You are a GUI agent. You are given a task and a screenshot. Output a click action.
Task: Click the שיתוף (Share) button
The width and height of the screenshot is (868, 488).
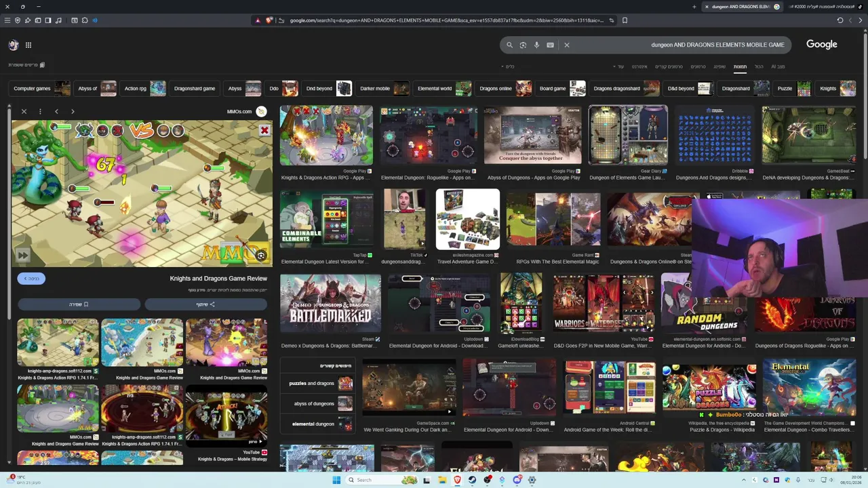(205, 304)
